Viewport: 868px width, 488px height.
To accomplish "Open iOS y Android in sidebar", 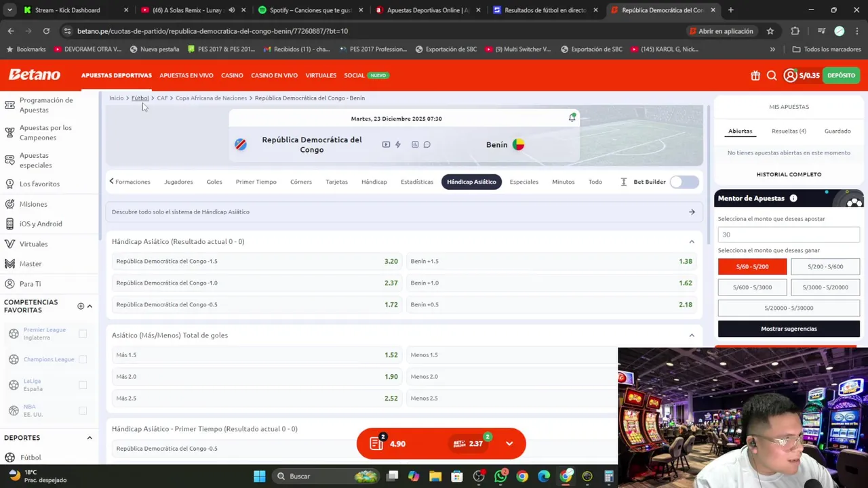I will (x=41, y=224).
